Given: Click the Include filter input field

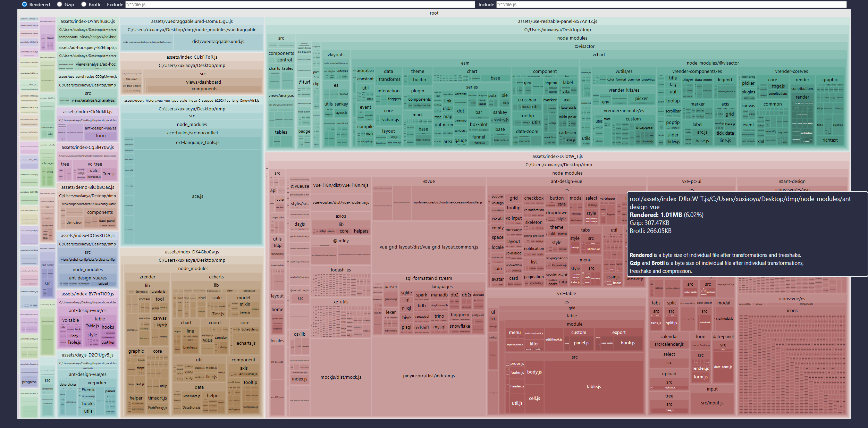Looking at the screenshot, I should 671,5.
